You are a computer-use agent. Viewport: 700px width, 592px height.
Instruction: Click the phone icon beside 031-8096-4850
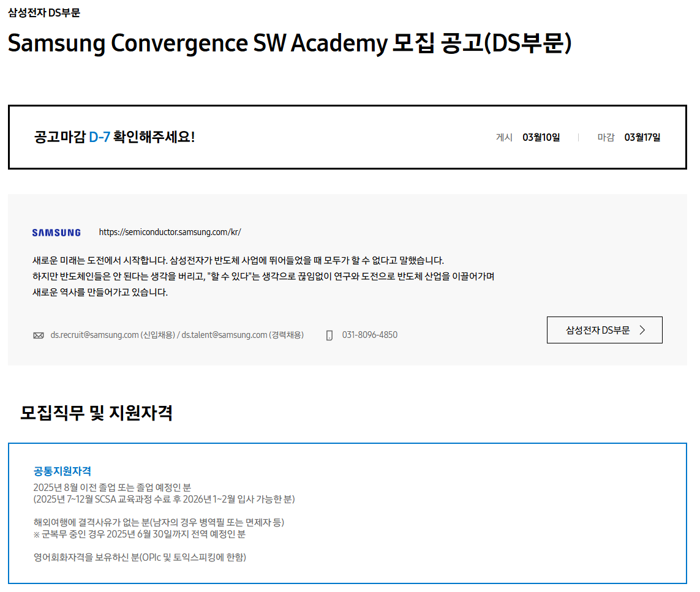(329, 335)
